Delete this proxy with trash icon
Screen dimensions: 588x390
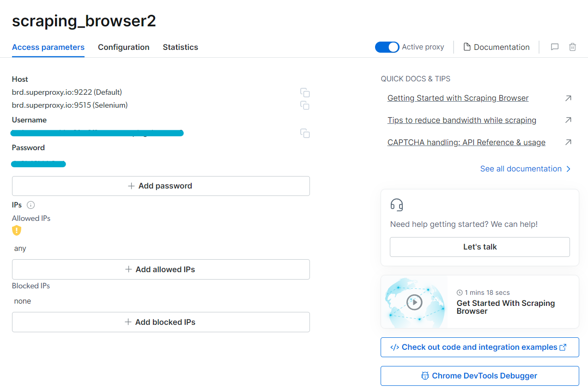(572, 47)
